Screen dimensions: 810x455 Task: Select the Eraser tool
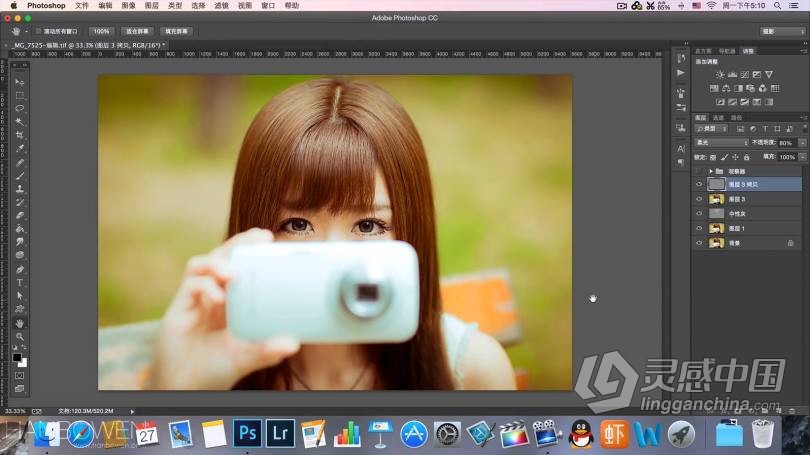tap(20, 215)
